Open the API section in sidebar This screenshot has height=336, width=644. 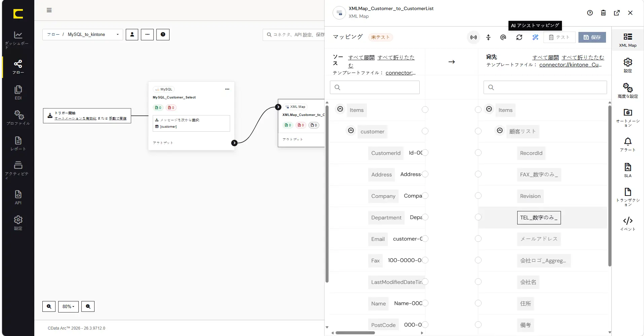click(18, 197)
